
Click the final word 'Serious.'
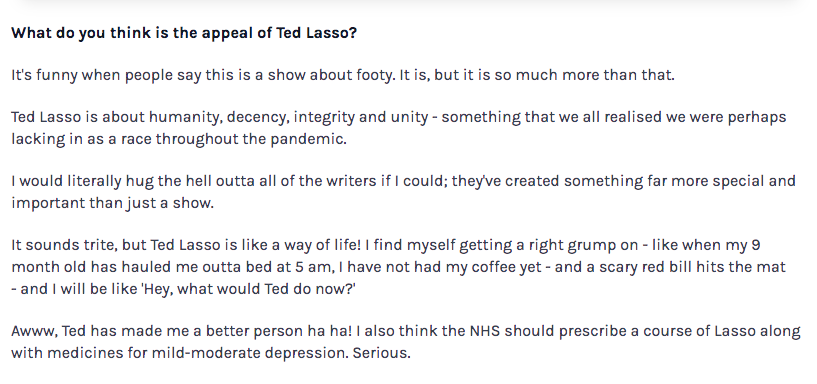(381, 353)
